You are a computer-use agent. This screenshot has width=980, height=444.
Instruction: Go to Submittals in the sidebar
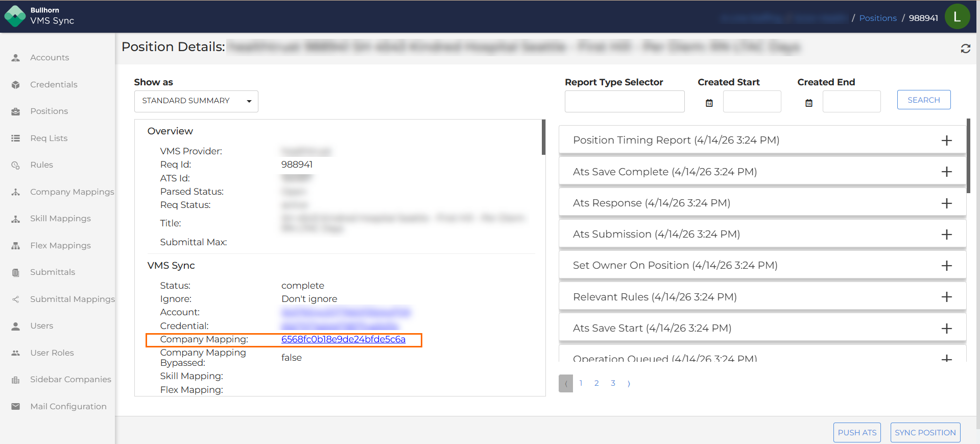click(x=53, y=272)
